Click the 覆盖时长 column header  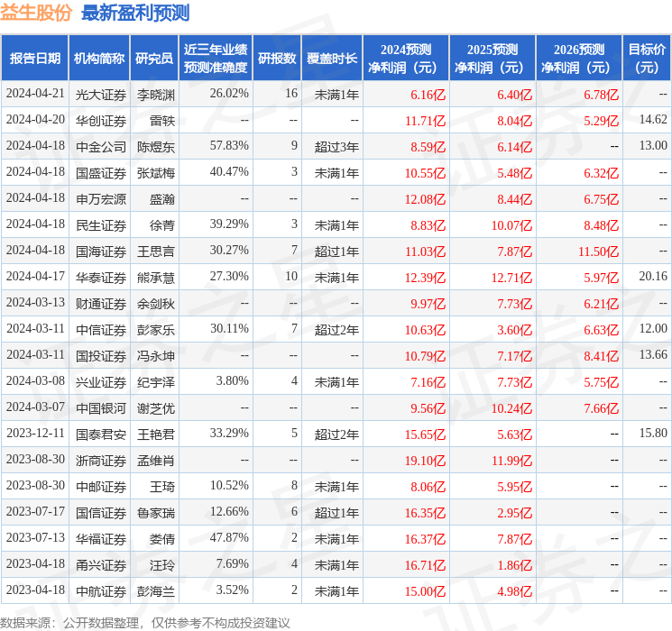[x=332, y=58]
